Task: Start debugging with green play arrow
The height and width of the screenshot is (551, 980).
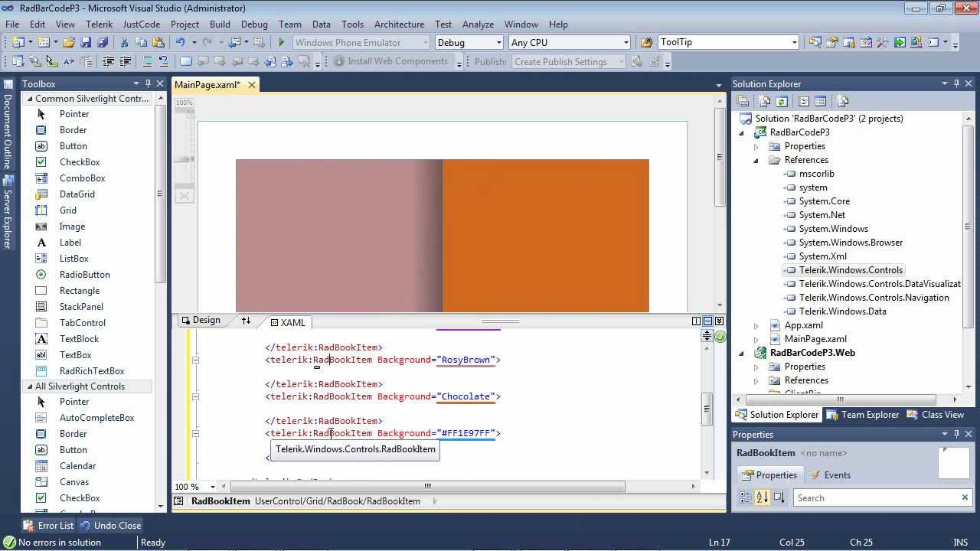Action: pos(282,43)
